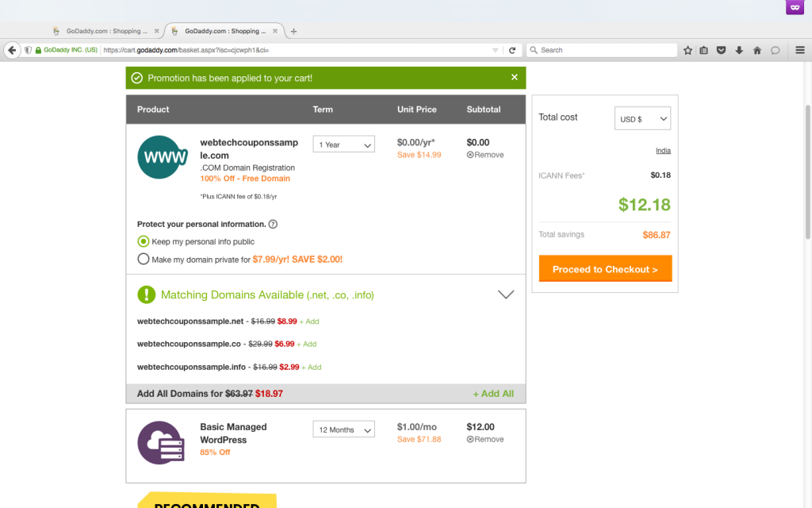Click the green exclamation Matching Domains icon
The height and width of the screenshot is (508, 812).
147,294
